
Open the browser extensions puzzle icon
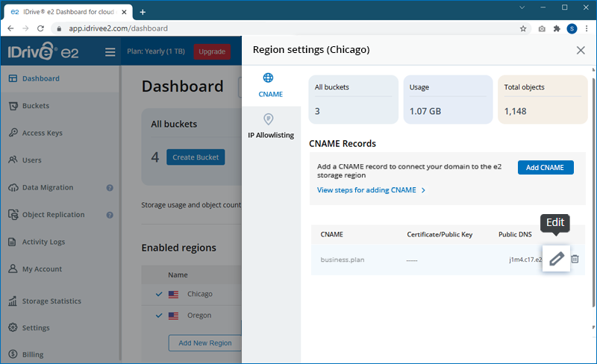point(557,29)
